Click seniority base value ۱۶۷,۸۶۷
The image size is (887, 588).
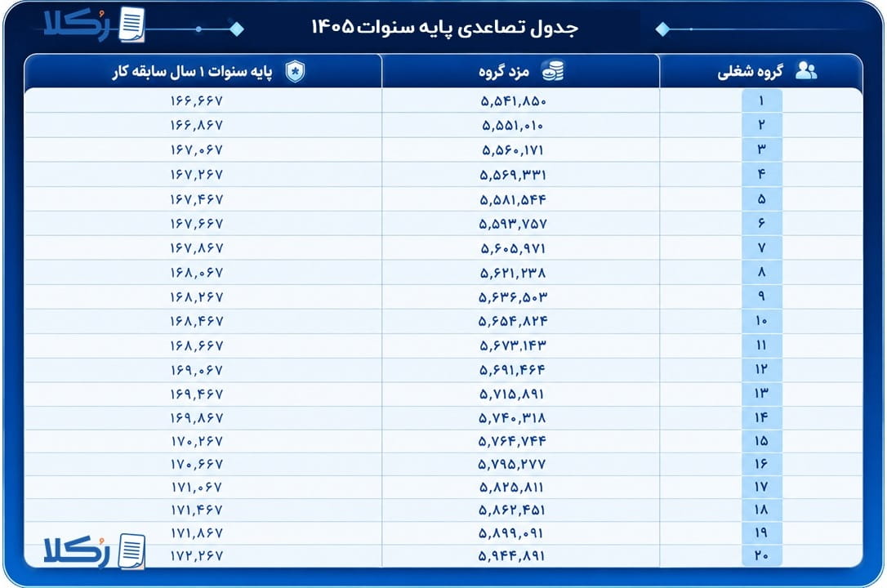coord(197,248)
